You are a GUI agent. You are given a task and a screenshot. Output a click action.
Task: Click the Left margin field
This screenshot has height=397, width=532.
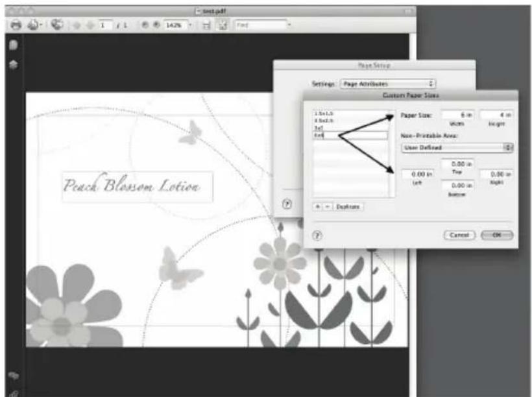(418, 174)
